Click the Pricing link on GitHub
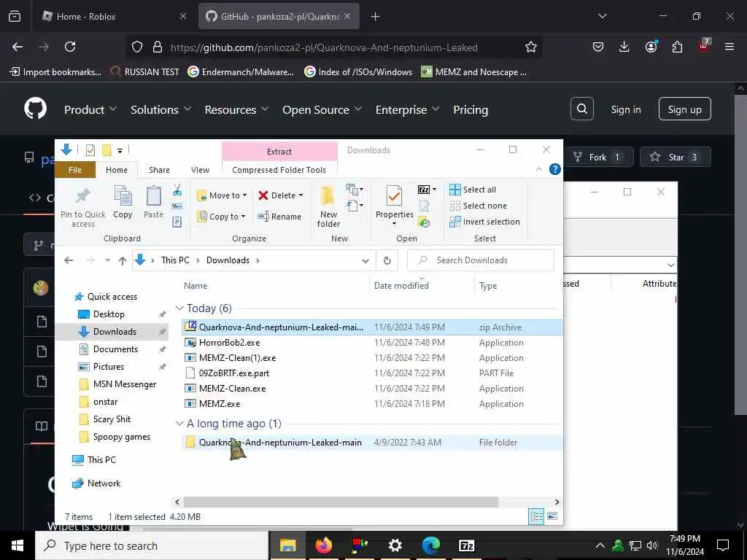This screenshot has height=560, width=747. pos(471,109)
